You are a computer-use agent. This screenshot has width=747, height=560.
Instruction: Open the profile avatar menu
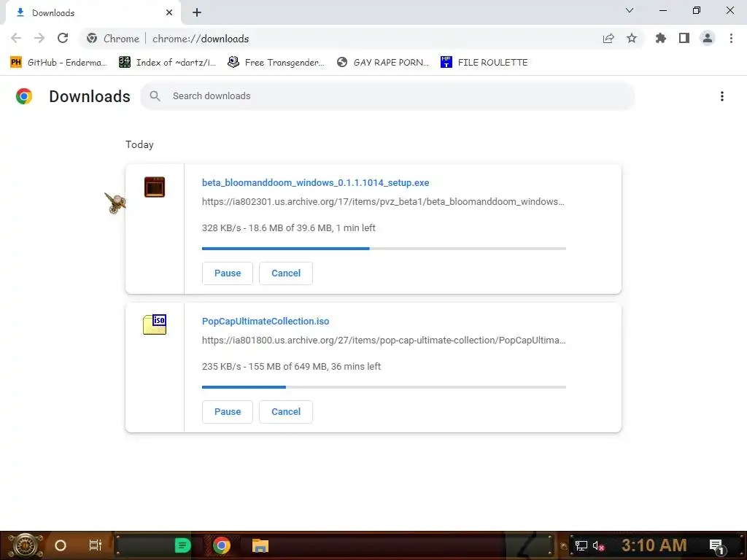[708, 38]
